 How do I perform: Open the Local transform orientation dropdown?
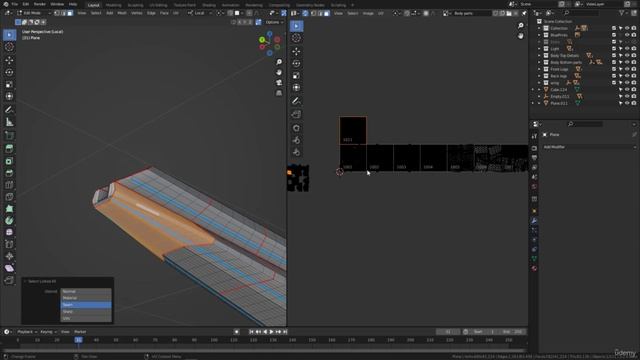199,13
